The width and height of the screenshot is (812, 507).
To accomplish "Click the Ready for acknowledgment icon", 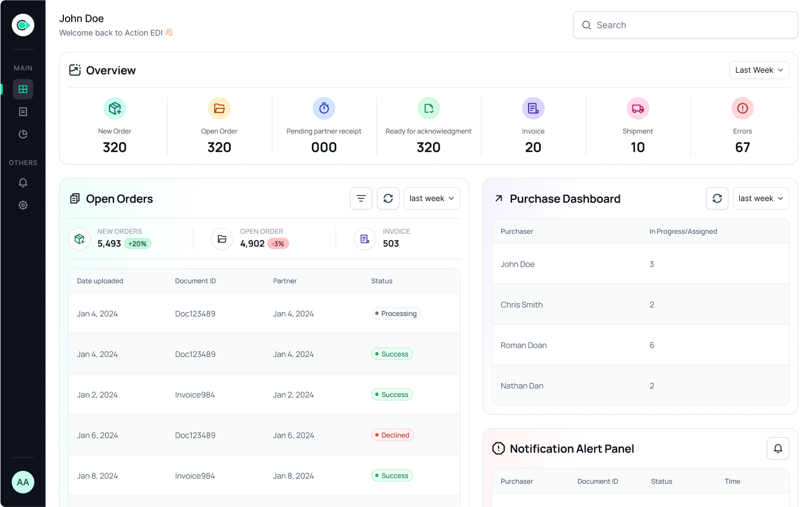I will pos(429,108).
